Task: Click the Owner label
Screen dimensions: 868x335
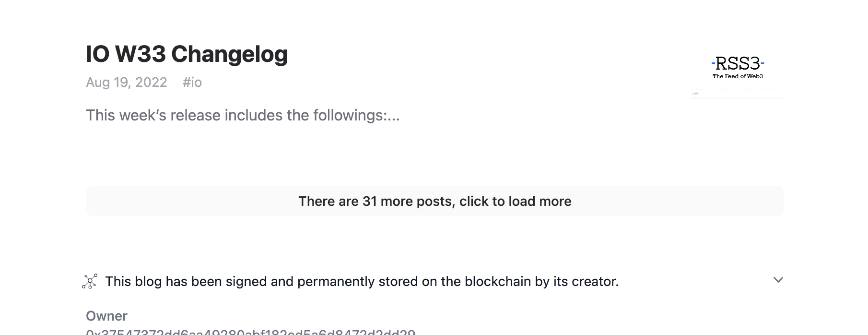Action: click(x=106, y=316)
